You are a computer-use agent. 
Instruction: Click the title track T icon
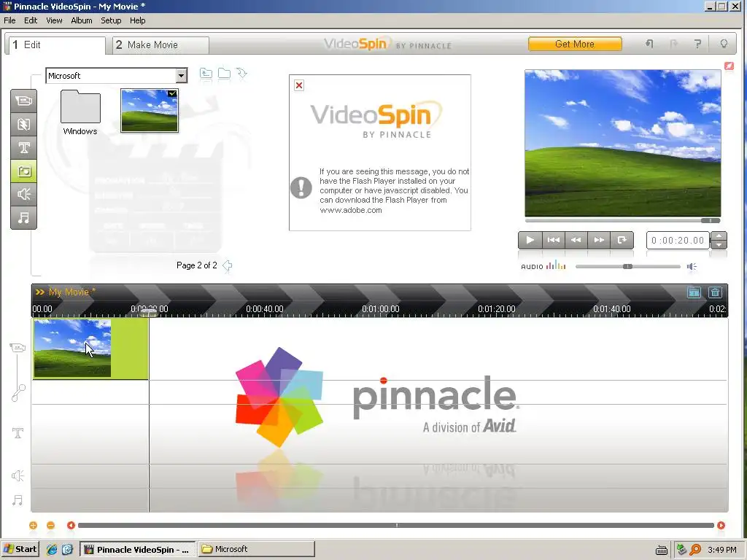click(x=18, y=433)
